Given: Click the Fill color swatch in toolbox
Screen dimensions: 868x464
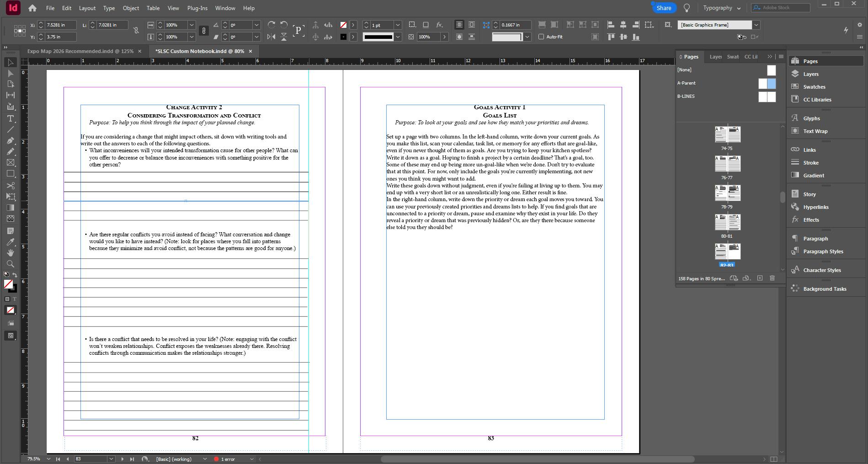Looking at the screenshot, I should pyautogui.click(x=8, y=284).
